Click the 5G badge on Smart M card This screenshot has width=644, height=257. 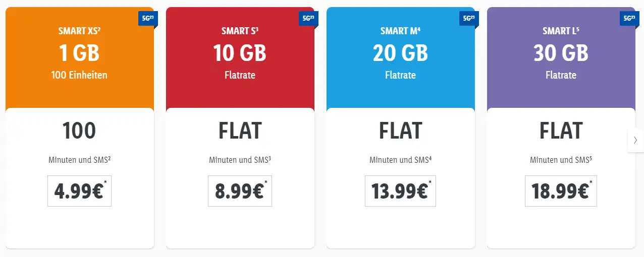point(467,18)
